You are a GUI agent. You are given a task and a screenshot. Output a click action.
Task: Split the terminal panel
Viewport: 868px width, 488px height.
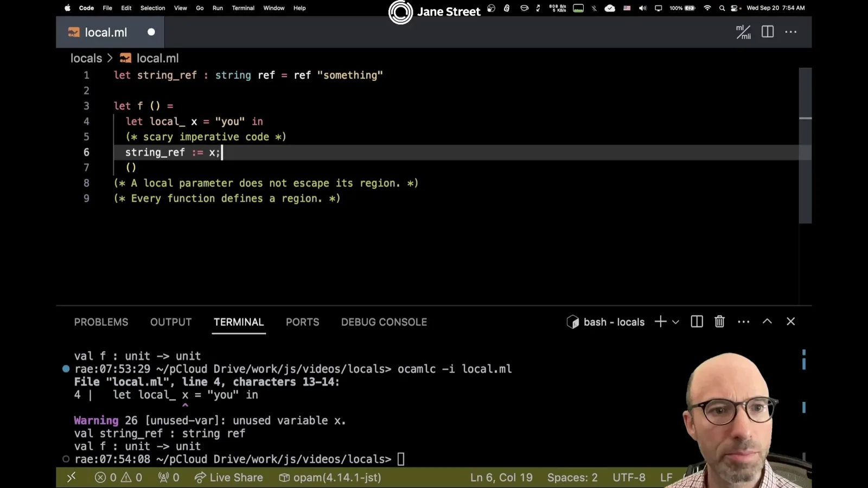coord(697,322)
